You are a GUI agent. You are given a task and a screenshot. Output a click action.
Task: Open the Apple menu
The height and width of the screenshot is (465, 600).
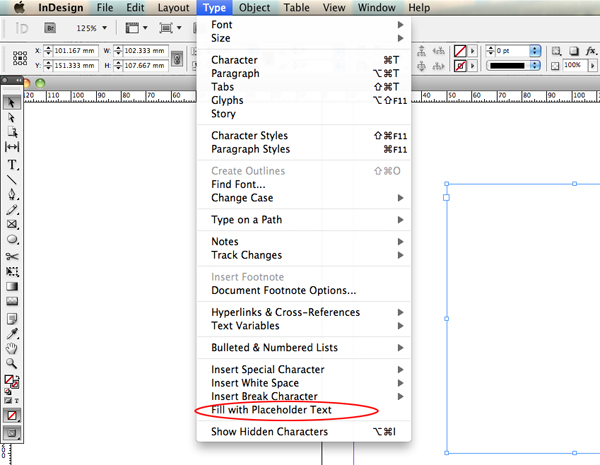point(19,7)
